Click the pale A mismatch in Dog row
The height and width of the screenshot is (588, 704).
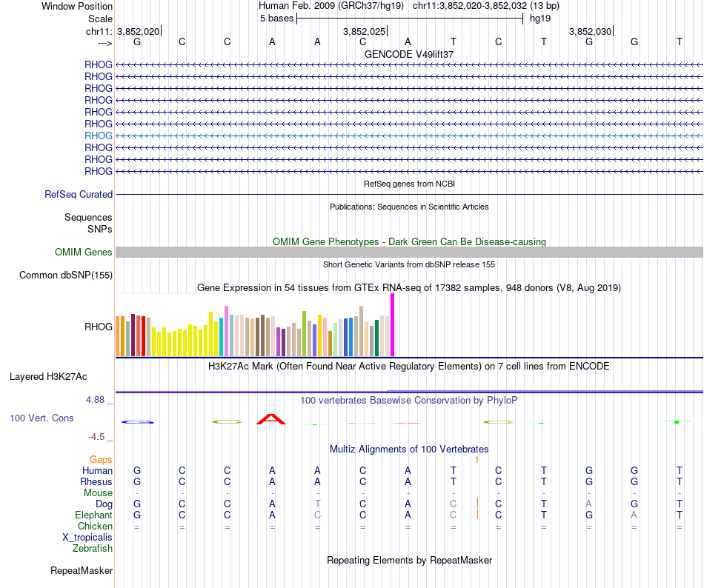pos(588,504)
